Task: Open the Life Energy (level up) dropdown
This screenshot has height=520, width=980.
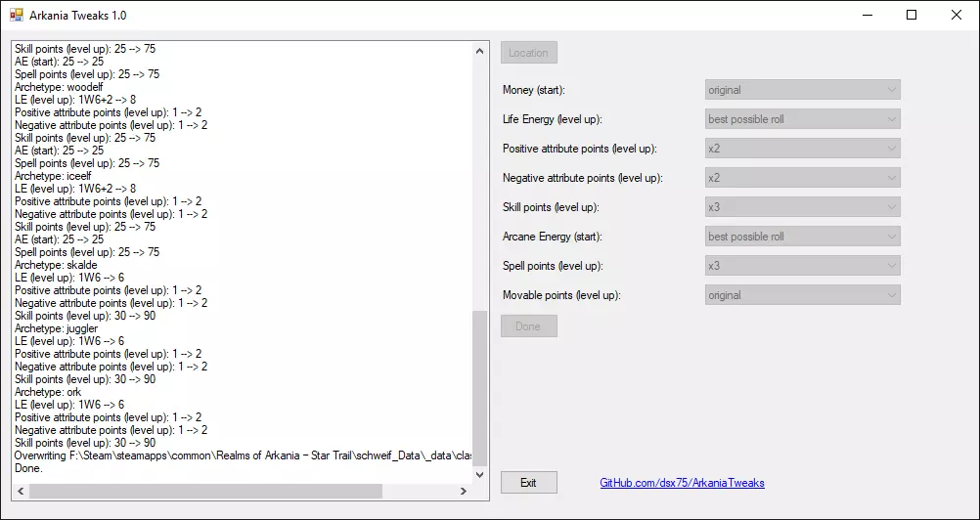Action: click(803, 118)
